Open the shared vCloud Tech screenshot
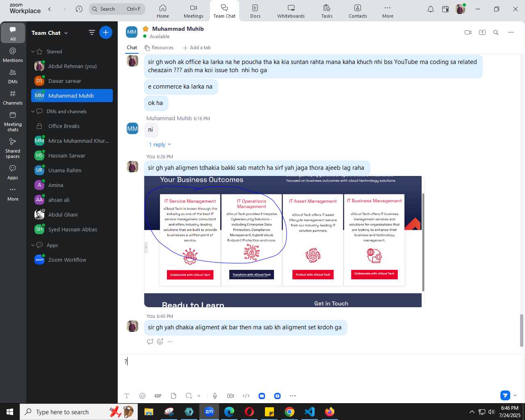The width and height of the screenshot is (525, 420). [283, 241]
